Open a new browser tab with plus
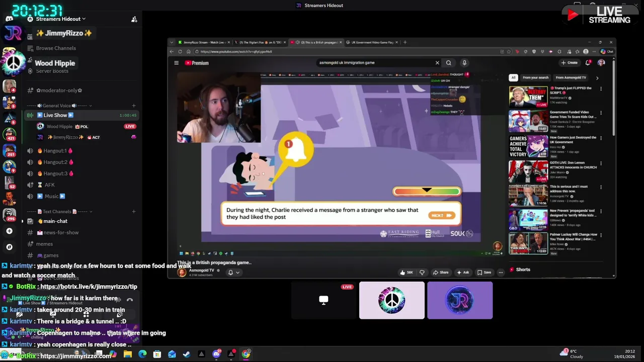Screen dimensions: 644x362 (405, 42)
